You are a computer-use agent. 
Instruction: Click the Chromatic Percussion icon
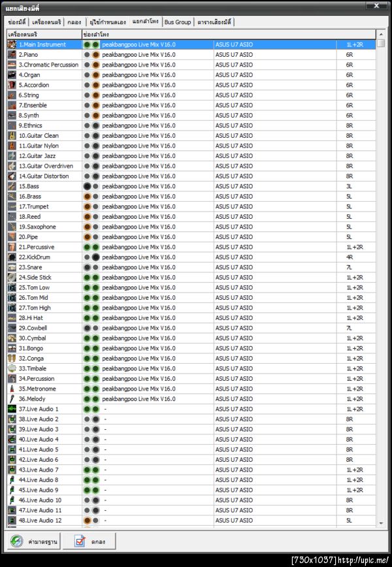[12, 65]
